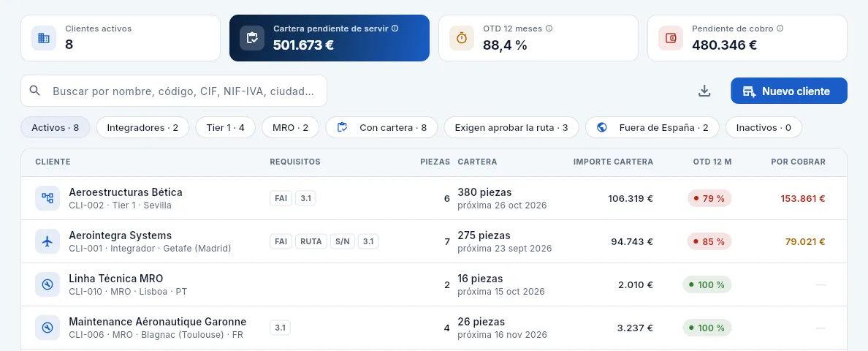Sort by the OTD 12 M column header
This screenshot has height=351, width=868.
pyautogui.click(x=712, y=162)
